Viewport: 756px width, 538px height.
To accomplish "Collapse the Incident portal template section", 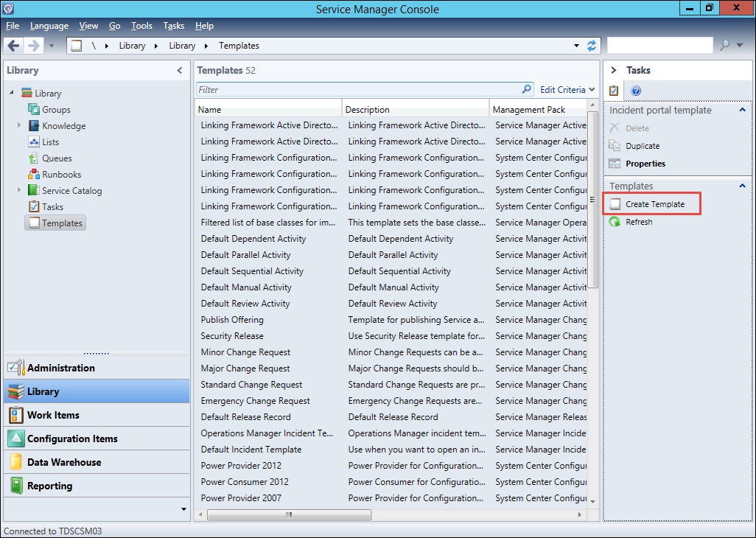I will (743, 110).
